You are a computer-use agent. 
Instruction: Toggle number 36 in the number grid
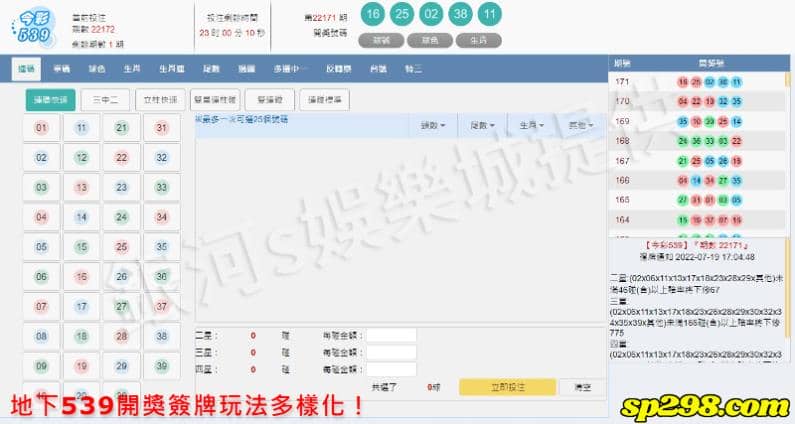[x=162, y=276]
